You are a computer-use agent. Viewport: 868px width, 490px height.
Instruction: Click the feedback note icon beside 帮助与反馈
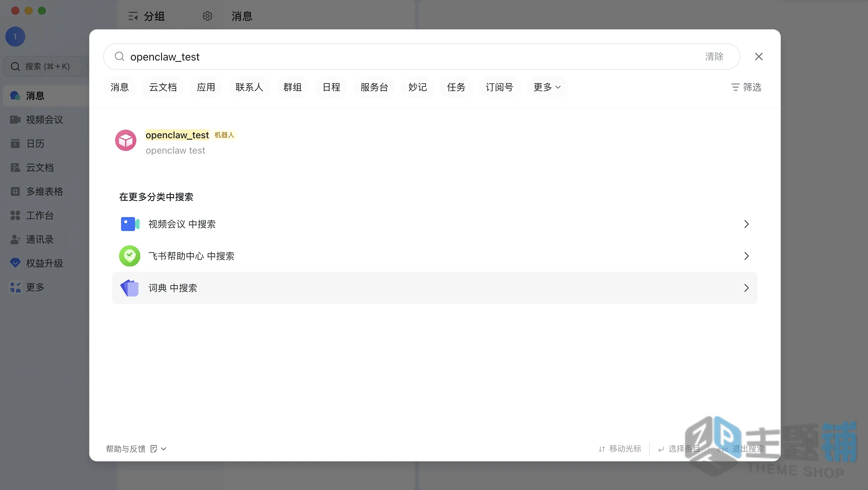tap(154, 448)
